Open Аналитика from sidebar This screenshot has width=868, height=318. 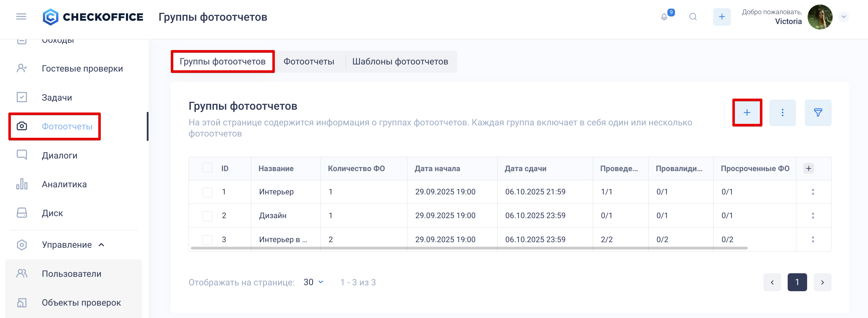pos(64,184)
